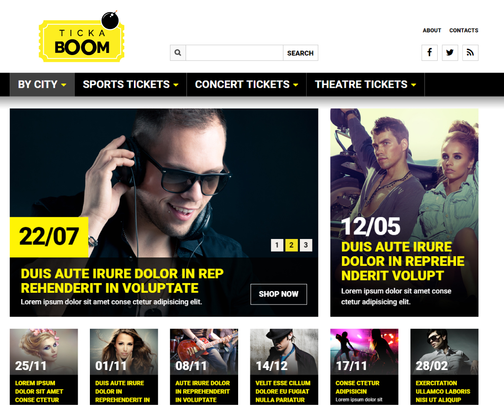Focus the search text input field
504x420 pixels.
click(x=234, y=53)
